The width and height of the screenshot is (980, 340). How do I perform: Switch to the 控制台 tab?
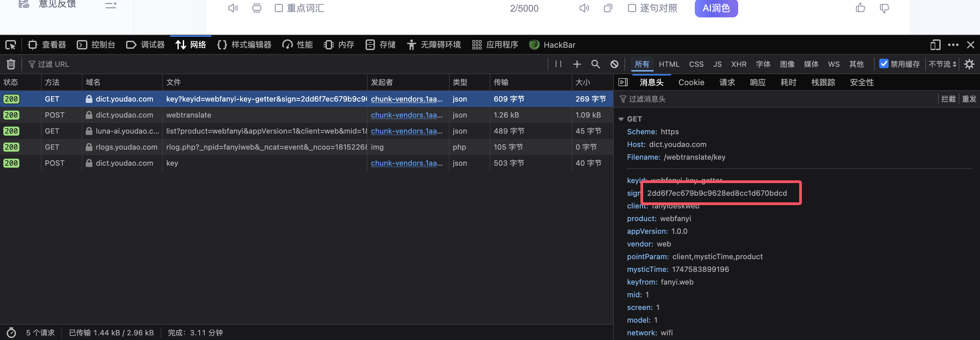pyautogui.click(x=96, y=45)
